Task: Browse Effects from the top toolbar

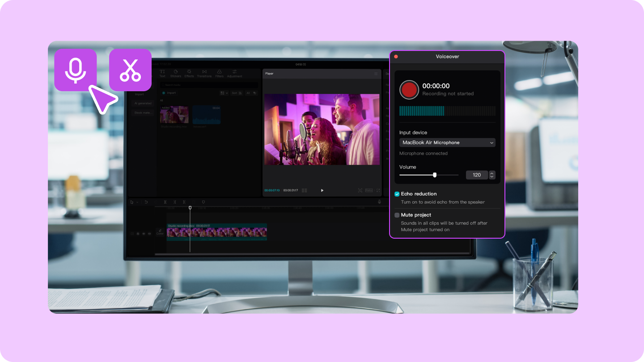Action: point(189,74)
